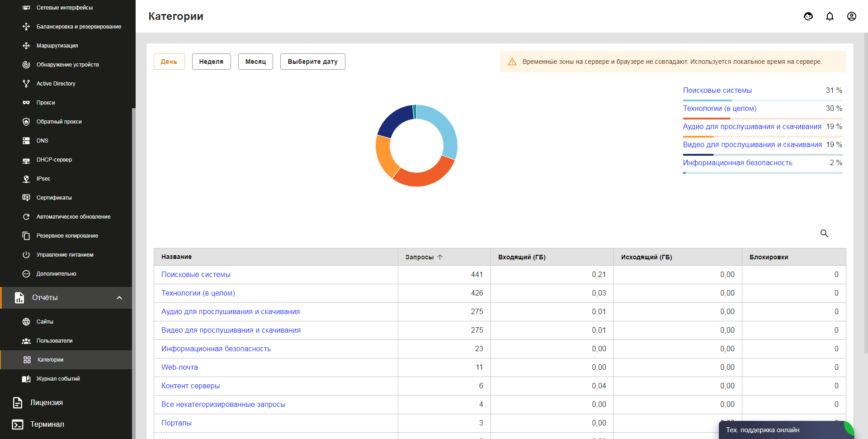868x439 pixels.
Task: Click the support assistant face icon
Action: [x=808, y=17]
